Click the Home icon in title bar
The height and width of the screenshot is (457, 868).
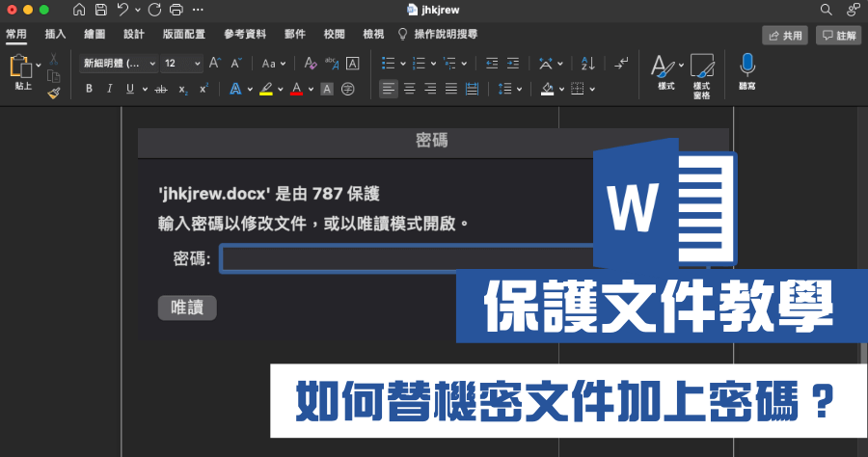coord(79,10)
